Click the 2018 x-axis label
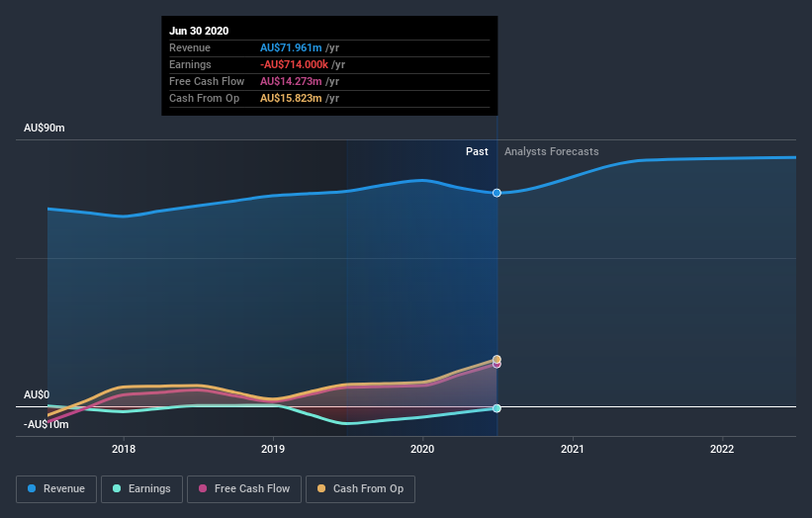 [124, 449]
